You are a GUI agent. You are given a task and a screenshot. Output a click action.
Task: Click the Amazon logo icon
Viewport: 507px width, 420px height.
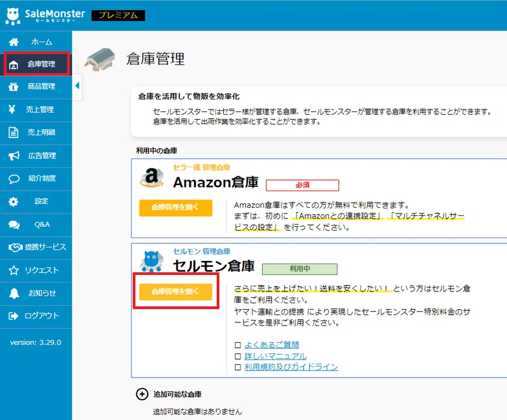click(x=151, y=177)
